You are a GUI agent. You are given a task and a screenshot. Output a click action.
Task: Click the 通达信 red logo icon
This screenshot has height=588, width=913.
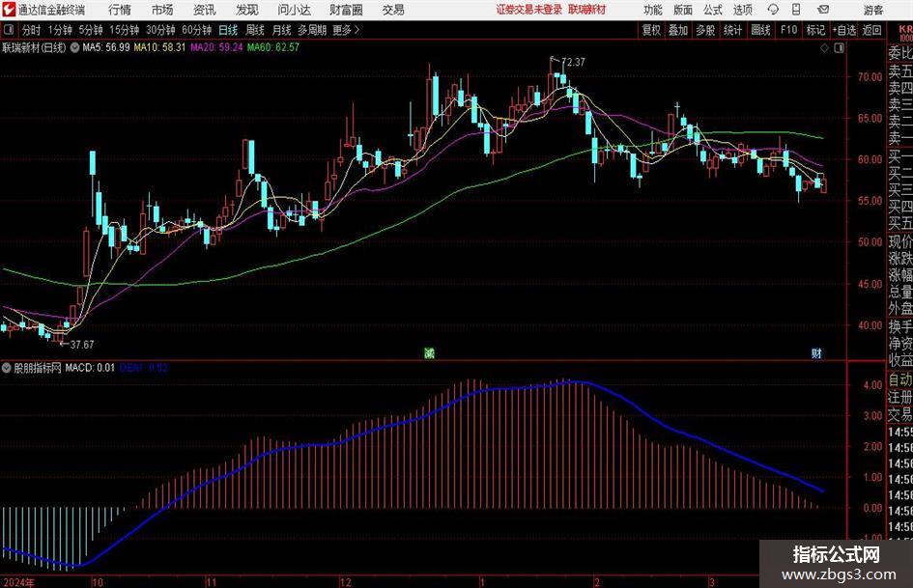(x=9, y=10)
